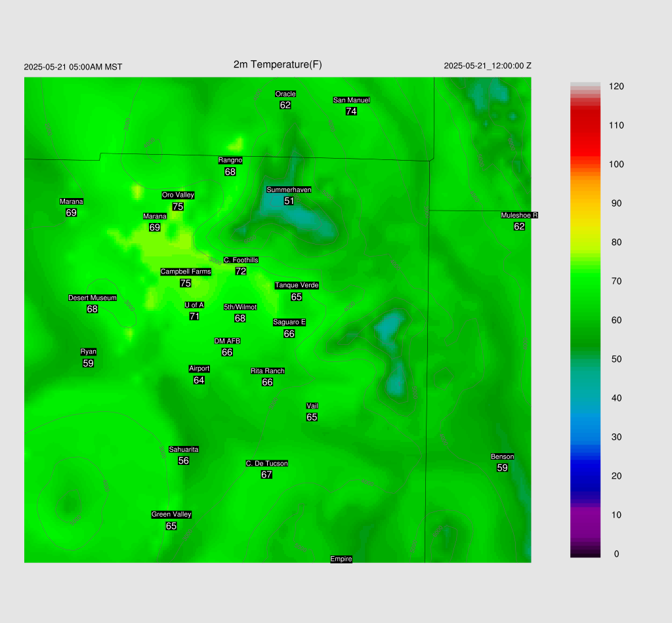Select the Benson station label

502,456
